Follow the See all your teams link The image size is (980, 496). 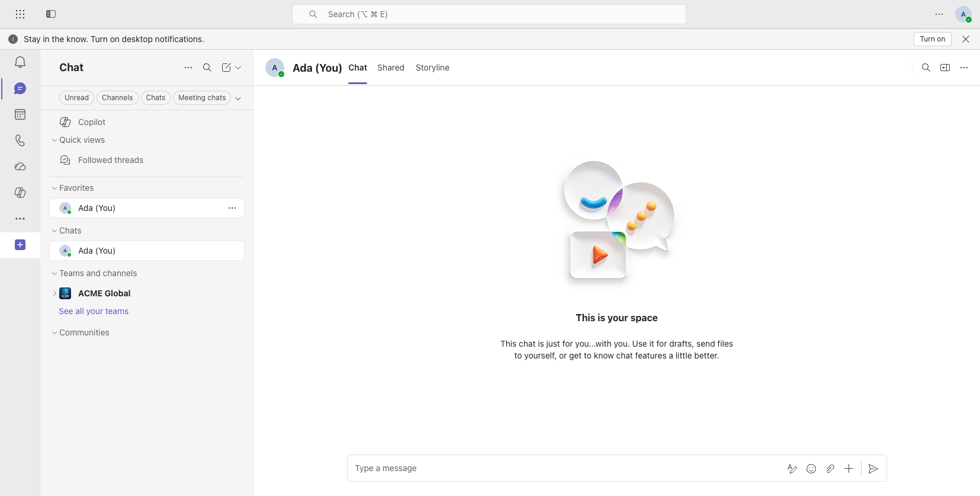tap(94, 311)
